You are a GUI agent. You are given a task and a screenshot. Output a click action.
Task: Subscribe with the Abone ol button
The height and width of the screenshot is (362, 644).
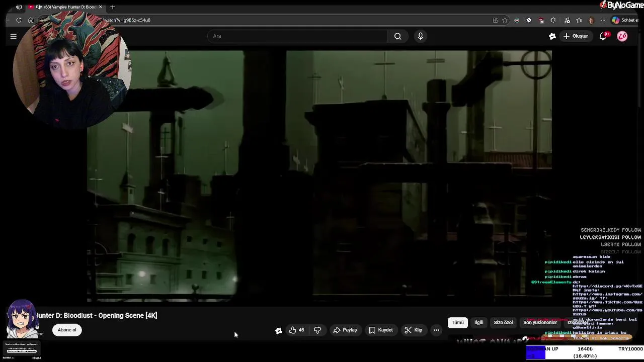pyautogui.click(x=67, y=330)
